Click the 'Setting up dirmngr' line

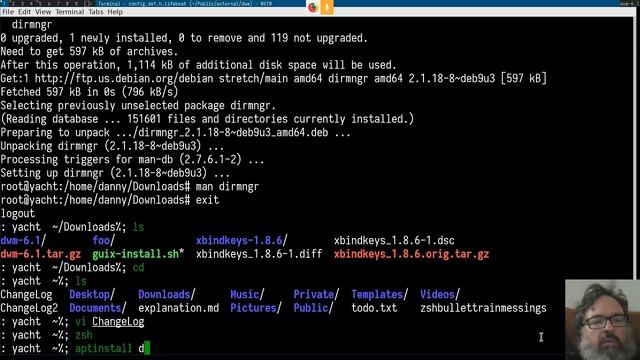coord(115,173)
